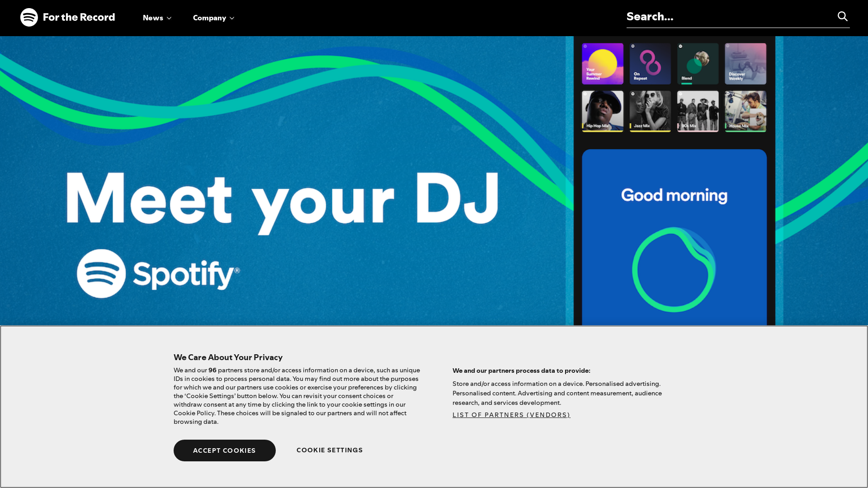Click the search magnifier icon
The image size is (868, 488).
click(842, 16)
